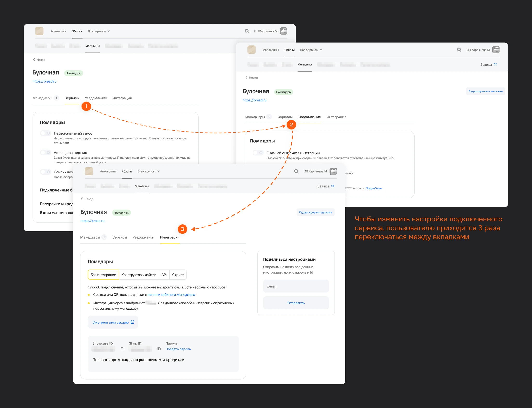Toggle E-mail об ошибках в интеграции switch
532x408 pixels.
tap(258, 153)
